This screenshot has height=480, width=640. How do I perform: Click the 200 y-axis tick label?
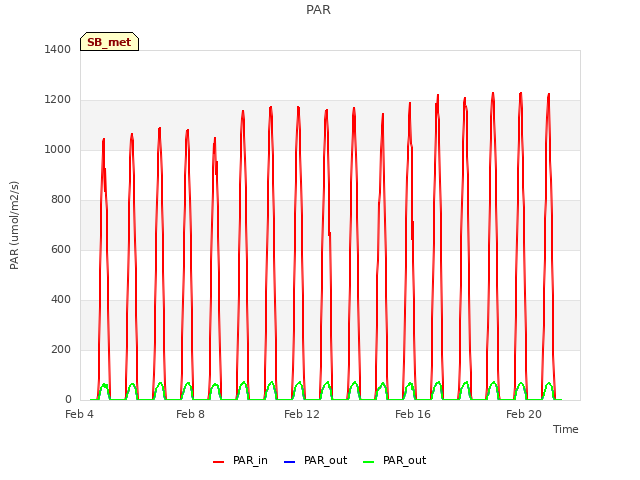click(x=61, y=349)
